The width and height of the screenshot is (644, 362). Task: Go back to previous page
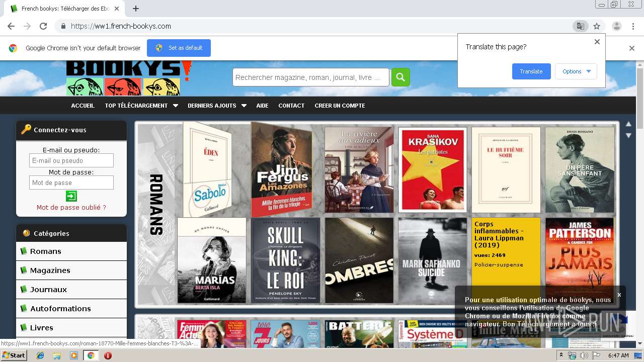click(x=11, y=26)
